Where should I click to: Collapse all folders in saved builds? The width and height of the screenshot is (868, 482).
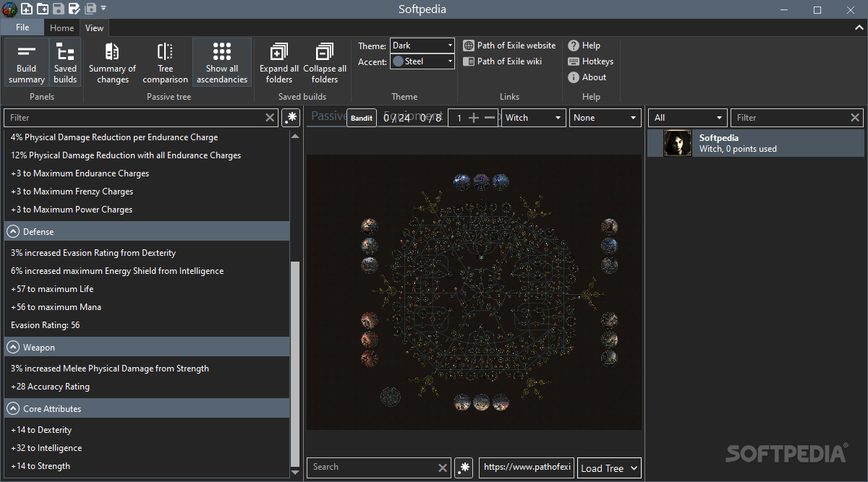click(x=325, y=63)
